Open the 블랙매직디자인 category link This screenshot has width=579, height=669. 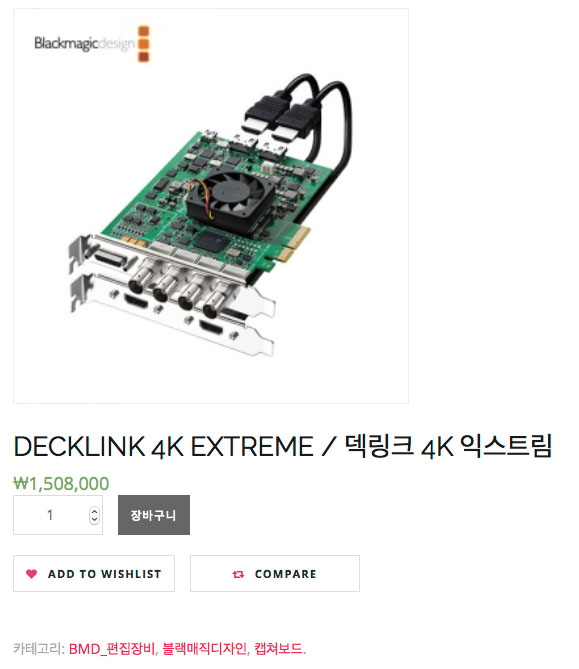[x=204, y=649]
